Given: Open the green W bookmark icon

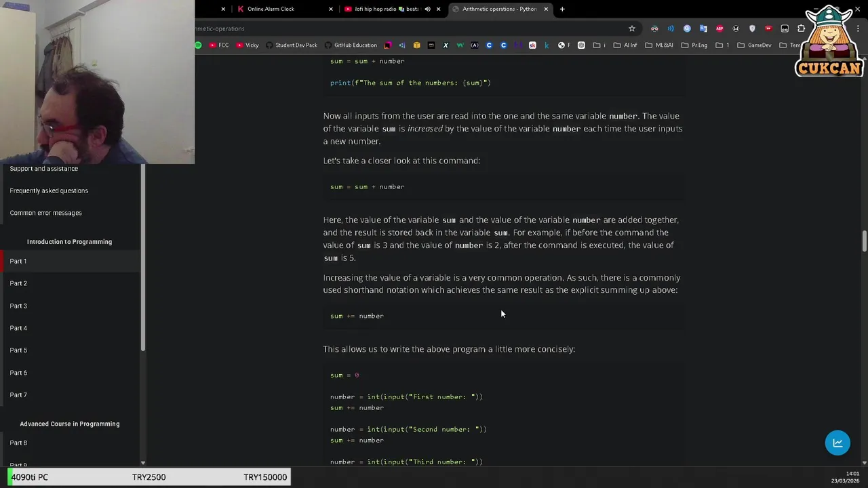Looking at the screenshot, I should pyautogui.click(x=460, y=45).
